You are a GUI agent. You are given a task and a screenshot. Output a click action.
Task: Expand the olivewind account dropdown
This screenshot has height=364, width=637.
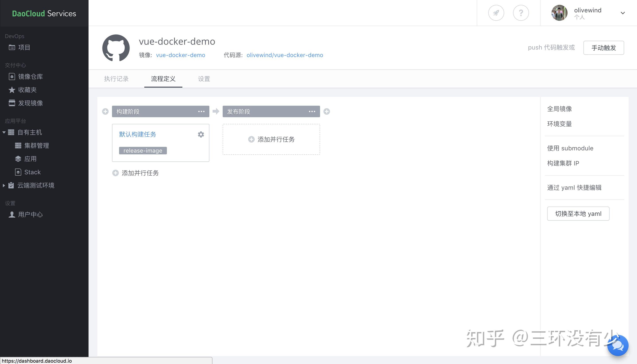point(622,13)
